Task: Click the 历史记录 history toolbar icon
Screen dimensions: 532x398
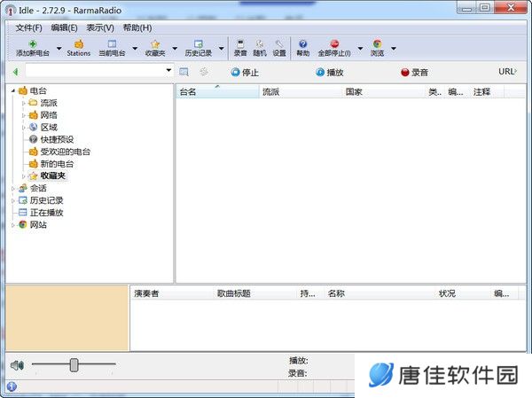Action: 198,43
